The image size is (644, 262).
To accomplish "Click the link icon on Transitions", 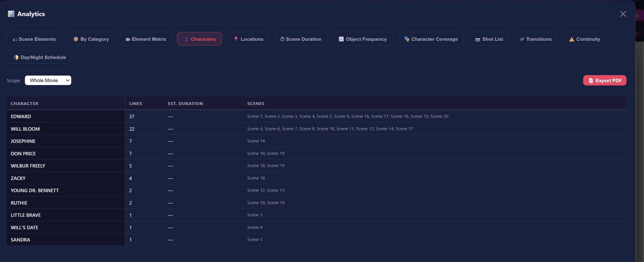I will (522, 39).
